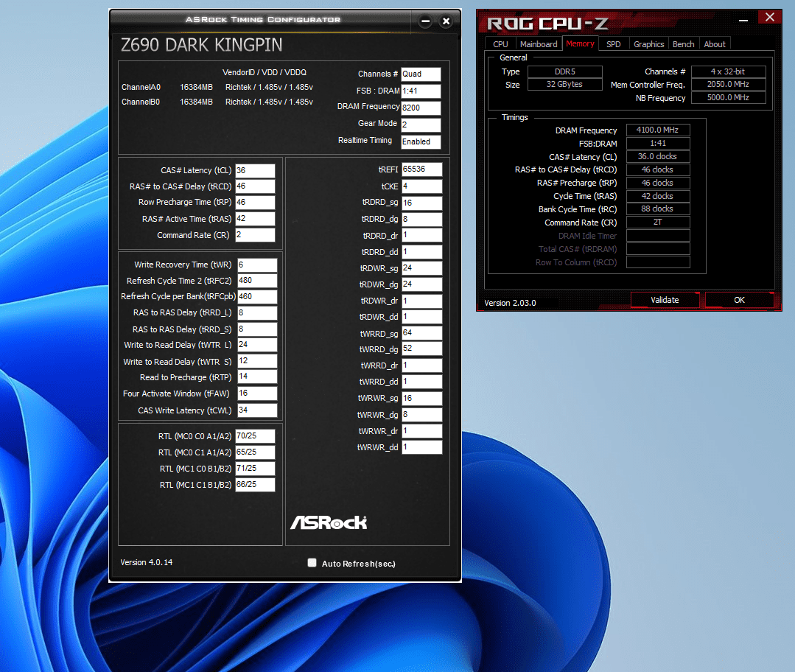Click the CPU-Z Type value DDR5
This screenshot has width=795, height=672.
pyautogui.click(x=565, y=71)
